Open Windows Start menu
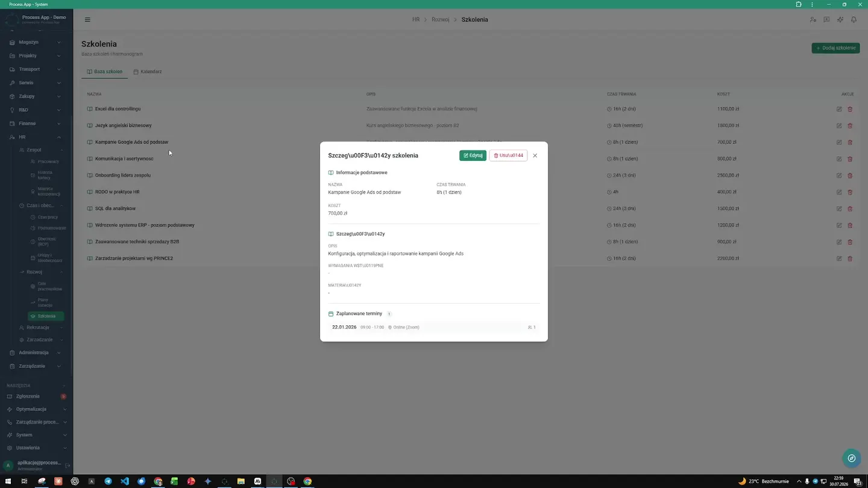This screenshot has height=488, width=868. point(8,481)
